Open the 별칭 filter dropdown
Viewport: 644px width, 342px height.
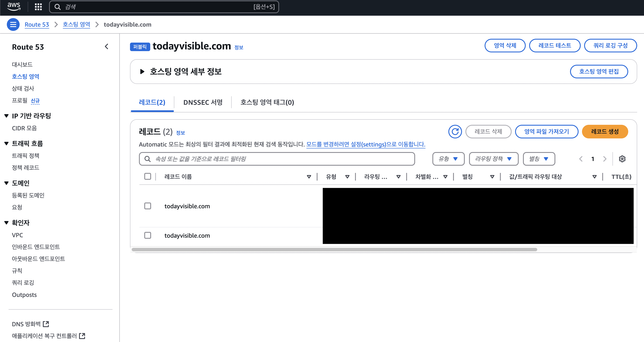(539, 159)
